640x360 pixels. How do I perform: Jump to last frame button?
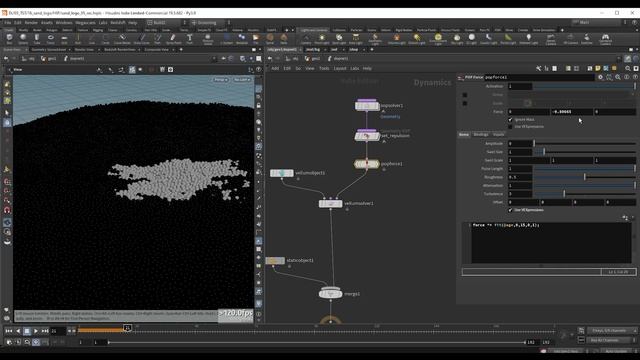pos(45,331)
